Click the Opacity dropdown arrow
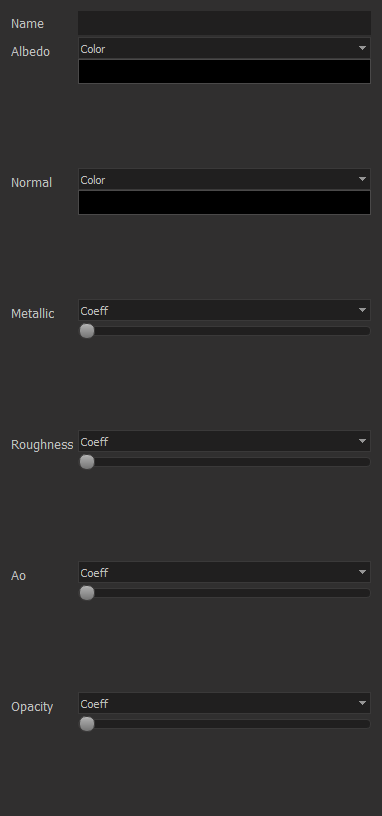Screen dimensions: 382x816 (x=363, y=704)
